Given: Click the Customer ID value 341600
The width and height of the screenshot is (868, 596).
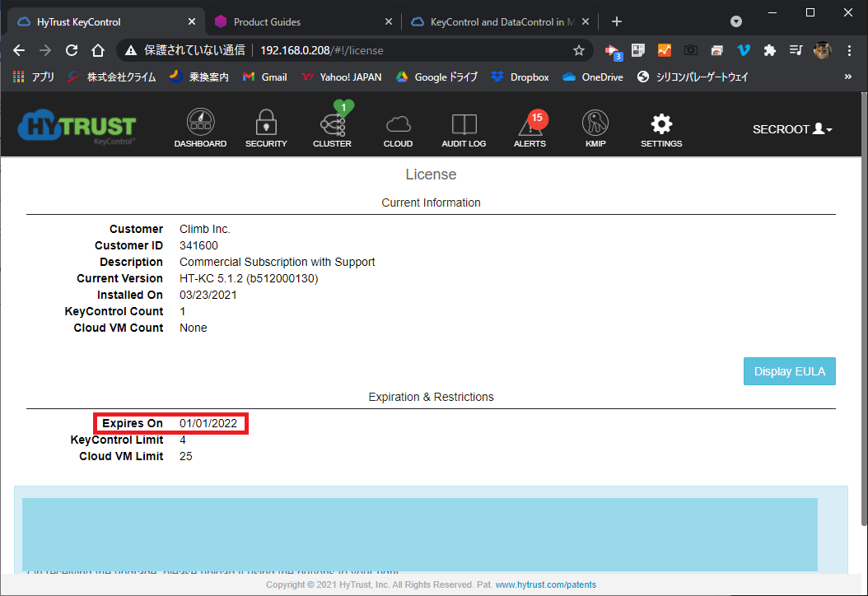Looking at the screenshot, I should point(198,245).
